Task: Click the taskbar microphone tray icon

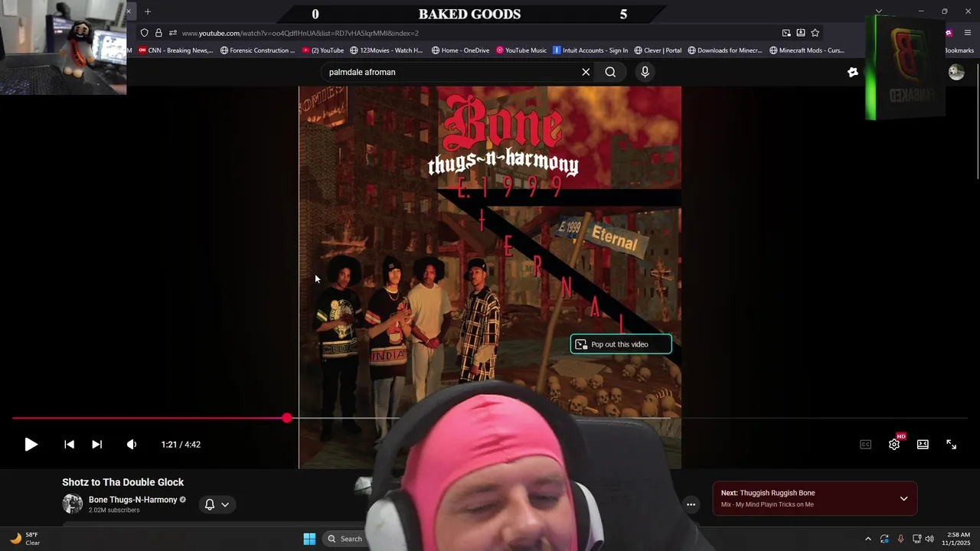Action: point(900,539)
